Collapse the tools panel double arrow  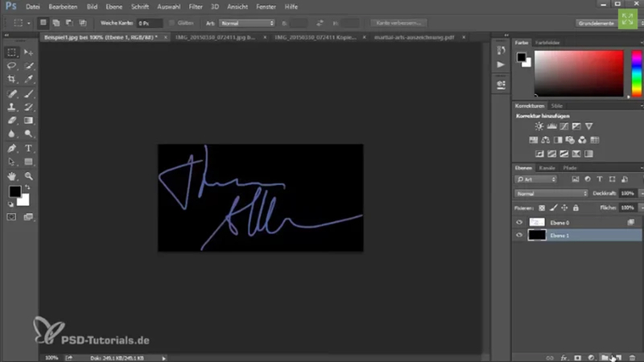(x=6, y=35)
